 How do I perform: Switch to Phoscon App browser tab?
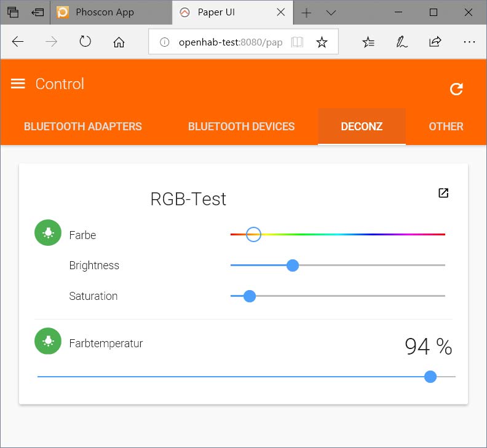tap(105, 12)
